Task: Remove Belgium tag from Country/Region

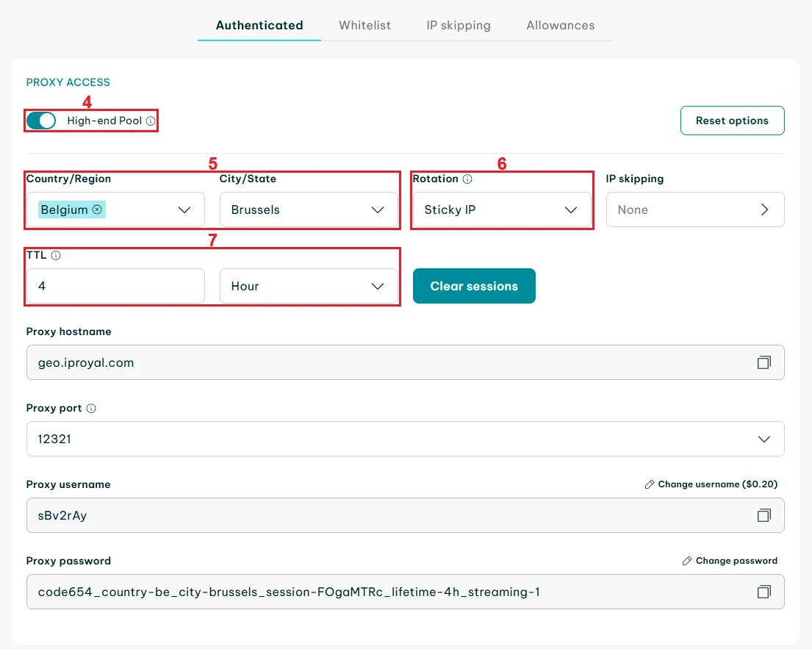Action: point(97,209)
